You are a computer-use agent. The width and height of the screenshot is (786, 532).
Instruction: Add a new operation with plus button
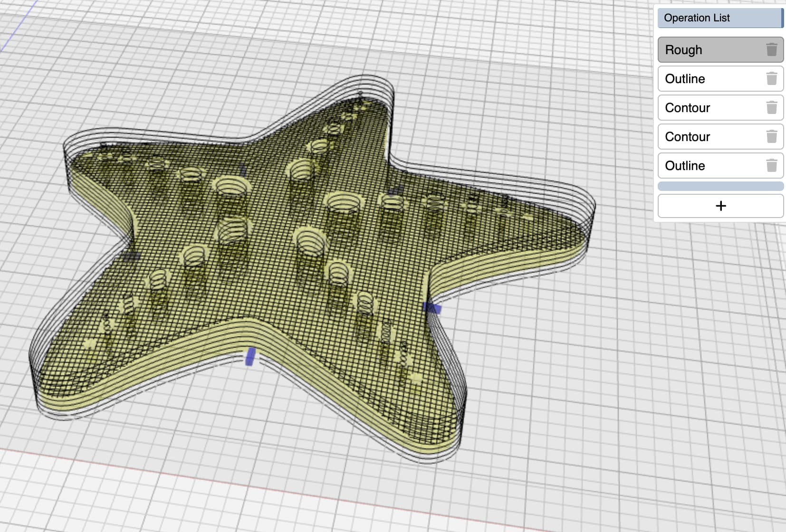click(720, 206)
